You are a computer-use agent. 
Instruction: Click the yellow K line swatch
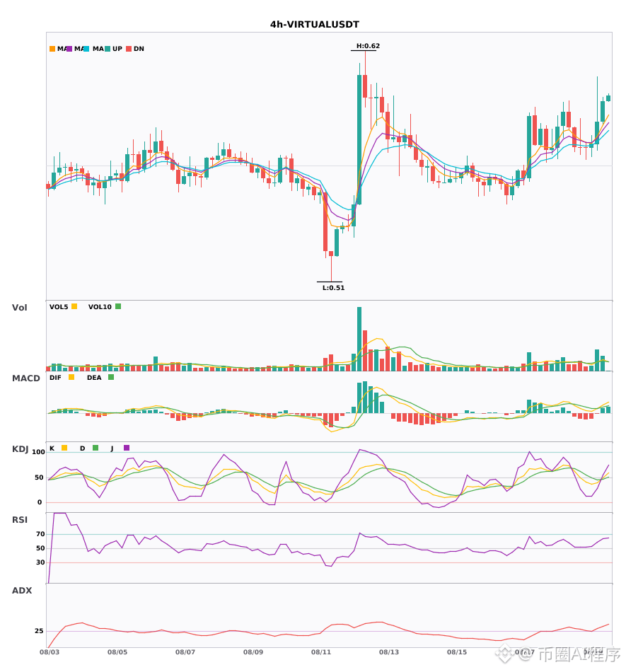[64, 448]
